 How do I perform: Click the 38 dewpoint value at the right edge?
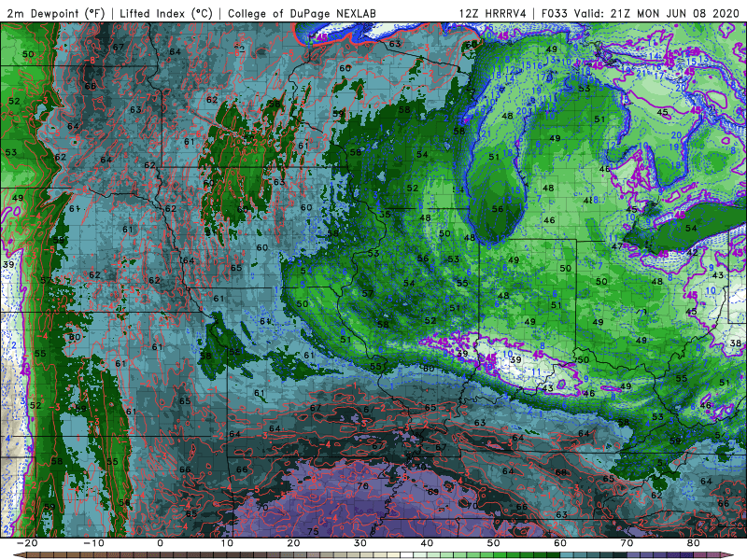click(x=736, y=343)
